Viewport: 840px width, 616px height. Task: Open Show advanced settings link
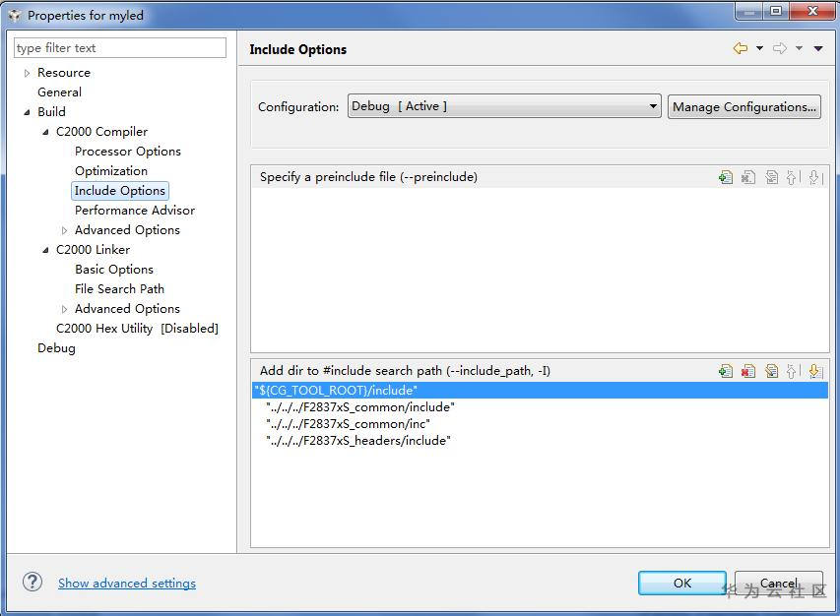point(127,584)
